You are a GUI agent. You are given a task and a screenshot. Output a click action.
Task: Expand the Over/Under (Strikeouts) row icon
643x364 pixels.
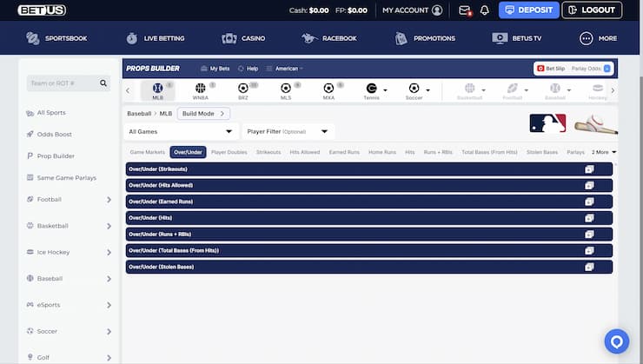click(589, 169)
